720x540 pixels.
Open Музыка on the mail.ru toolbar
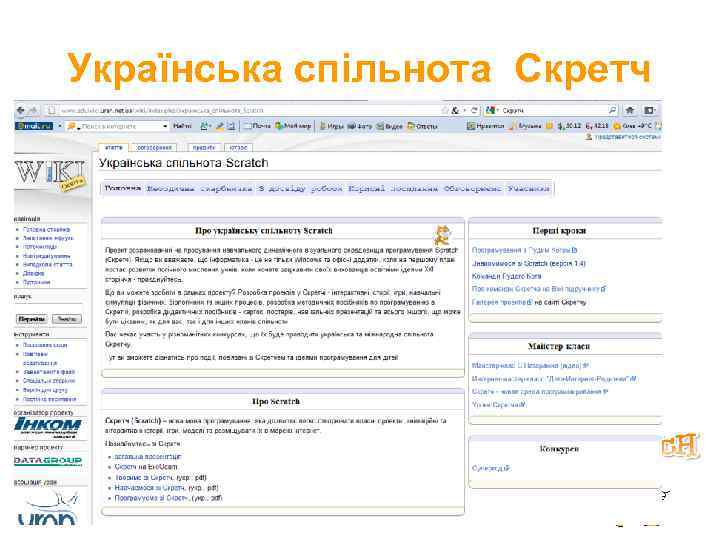coord(526,126)
